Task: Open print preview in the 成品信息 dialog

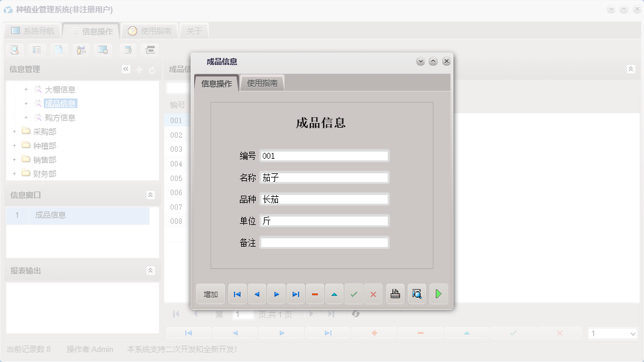Action: pos(416,293)
